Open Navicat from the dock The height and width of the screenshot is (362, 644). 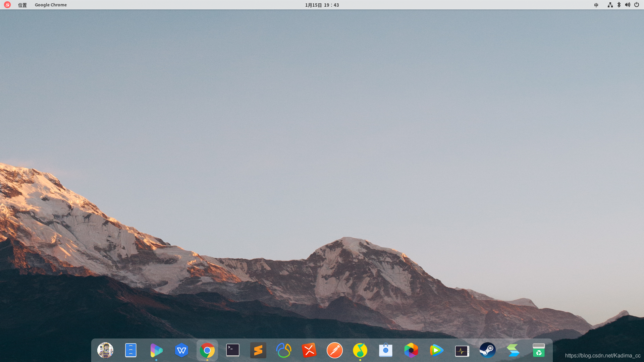click(283, 350)
